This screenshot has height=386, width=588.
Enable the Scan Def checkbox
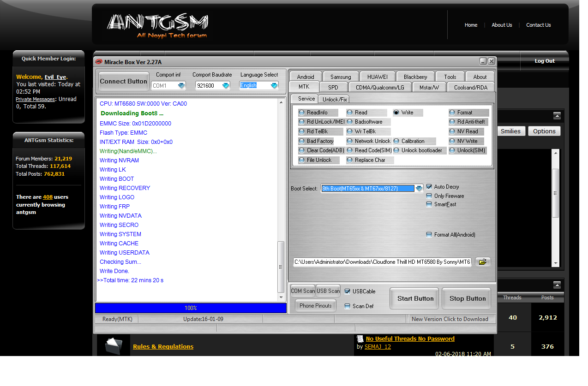pyautogui.click(x=348, y=306)
